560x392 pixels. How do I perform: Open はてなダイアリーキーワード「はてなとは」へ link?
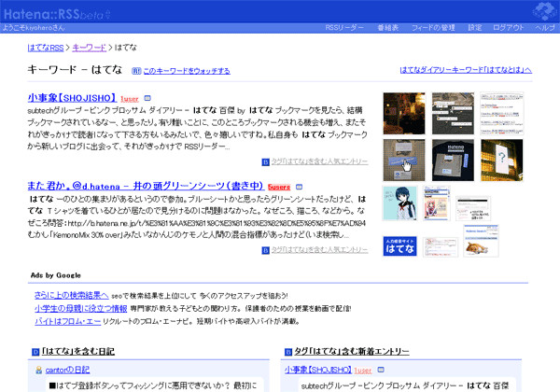point(466,70)
